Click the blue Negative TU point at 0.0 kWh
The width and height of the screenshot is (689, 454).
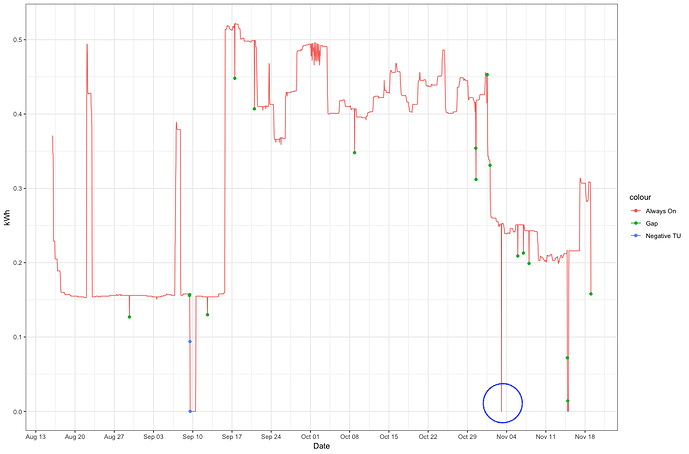[190, 411]
